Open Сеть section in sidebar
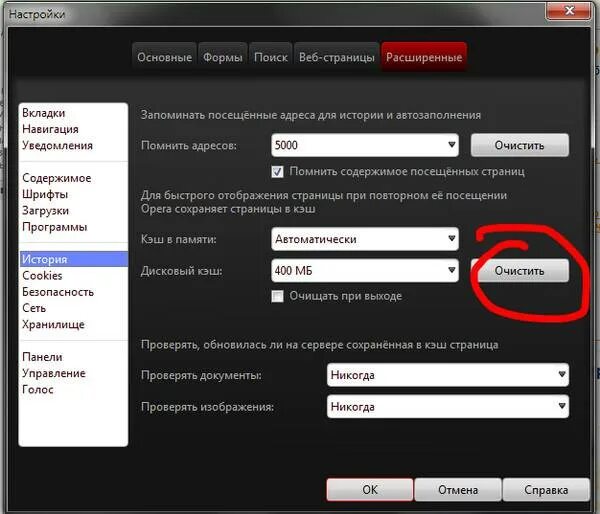This screenshot has height=514, width=600. [x=73, y=308]
